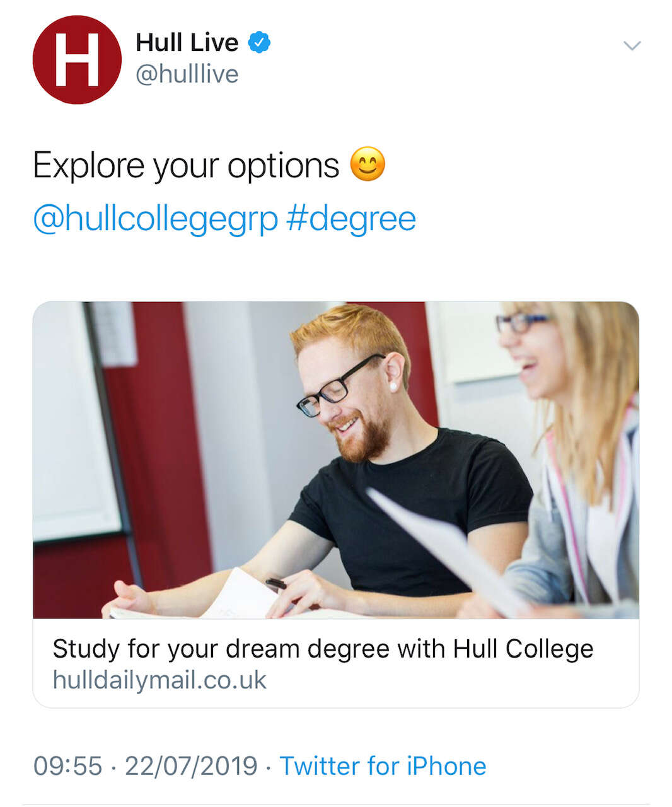The height and width of the screenshot is (807, 672).
Task: Click the 'Explore your options' tweet text
Action: pyautogui.click(x=186, y=166)
